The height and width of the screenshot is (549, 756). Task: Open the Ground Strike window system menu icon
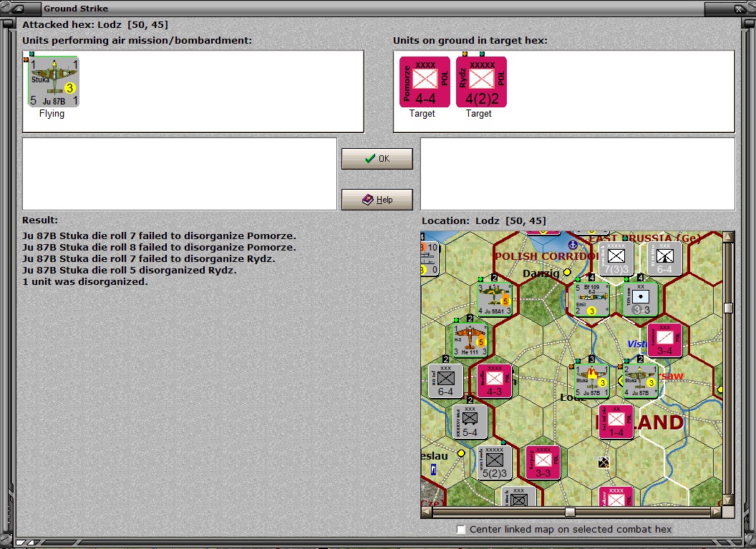[17, 8]
